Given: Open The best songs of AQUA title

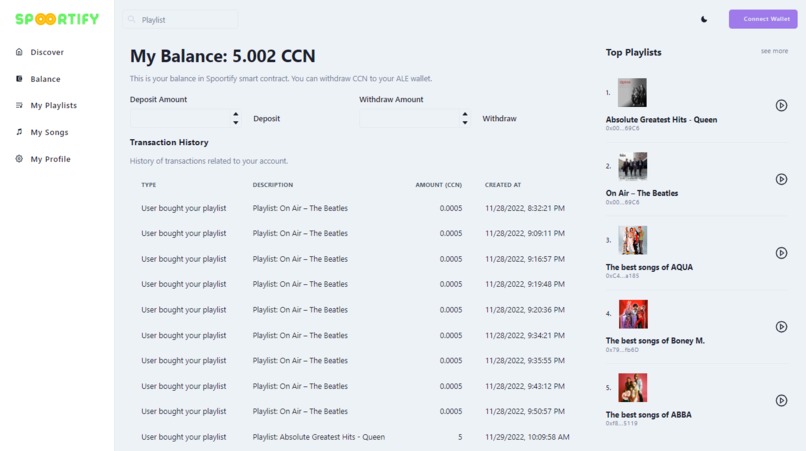Looking at the screenshot, I should [x=649, y=267].
